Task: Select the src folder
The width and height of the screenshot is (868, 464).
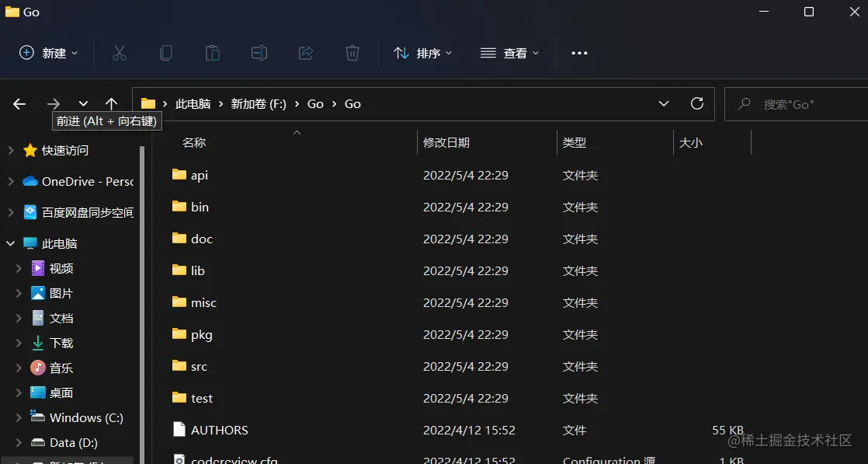Action: 190,366
